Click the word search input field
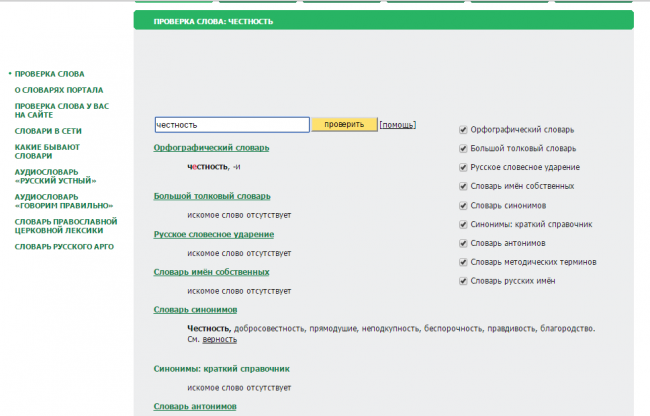The width and height of the screenshot is (650, 416). pyautogui.click(x=232, y=125)
